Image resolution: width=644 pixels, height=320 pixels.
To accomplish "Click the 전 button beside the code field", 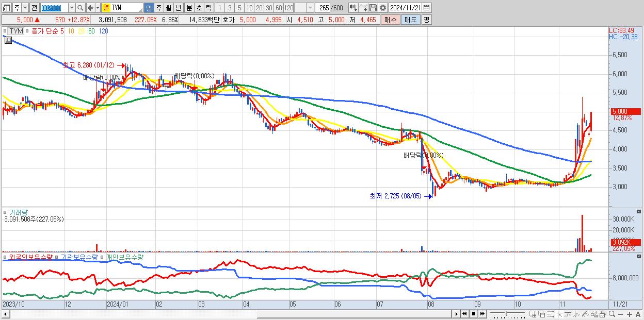I will 34,8.
